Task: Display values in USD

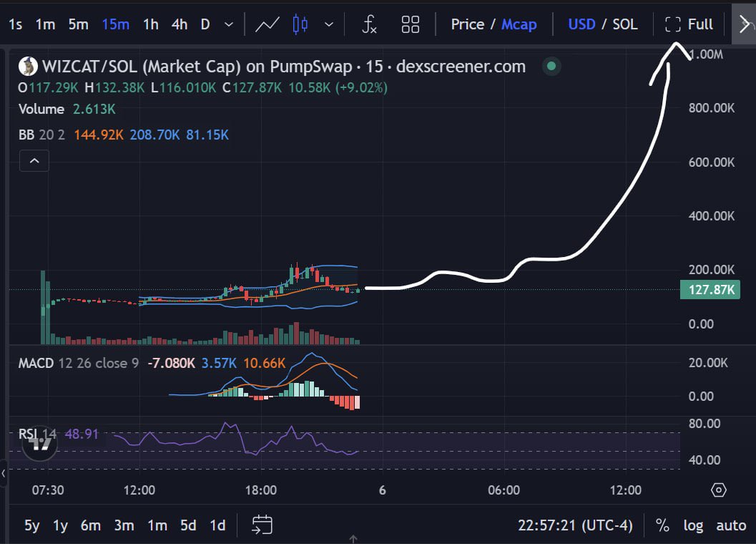Action: 581,24
